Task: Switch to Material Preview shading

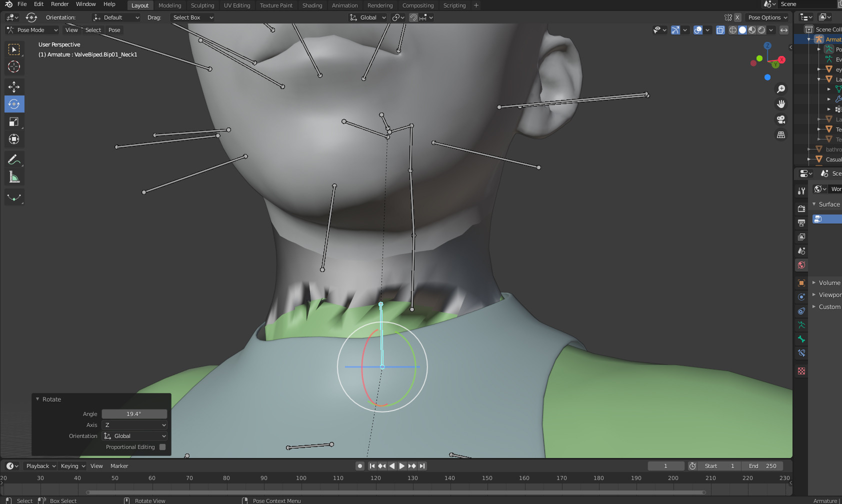Action: (x=752, y=30)
